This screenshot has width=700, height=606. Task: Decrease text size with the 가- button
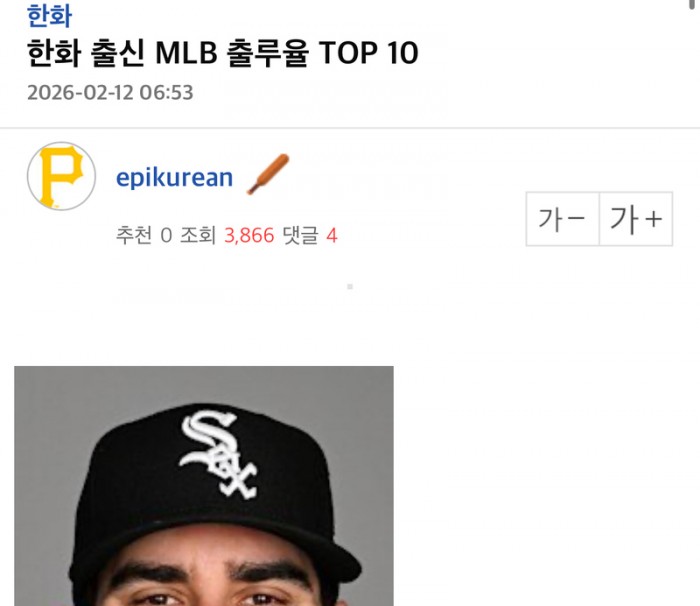pyautogui.click(x=562, y=219)
